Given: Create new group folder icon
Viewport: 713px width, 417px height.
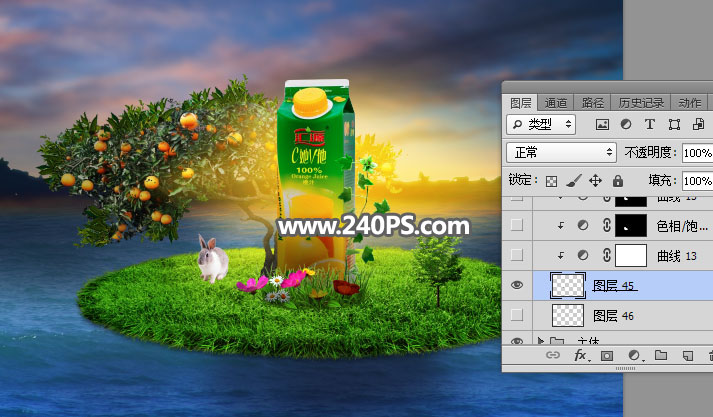Looking at the screenshot, I should [x=660, y=355].
